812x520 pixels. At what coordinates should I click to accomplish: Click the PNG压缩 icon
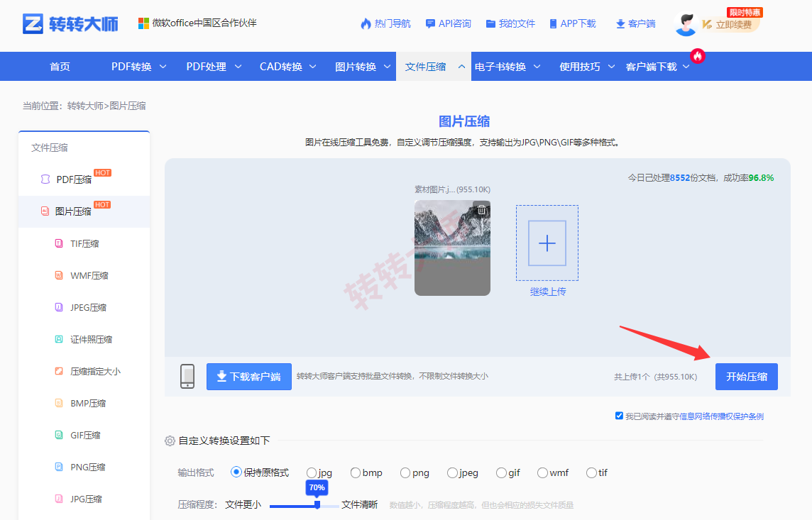pos(59,467)
